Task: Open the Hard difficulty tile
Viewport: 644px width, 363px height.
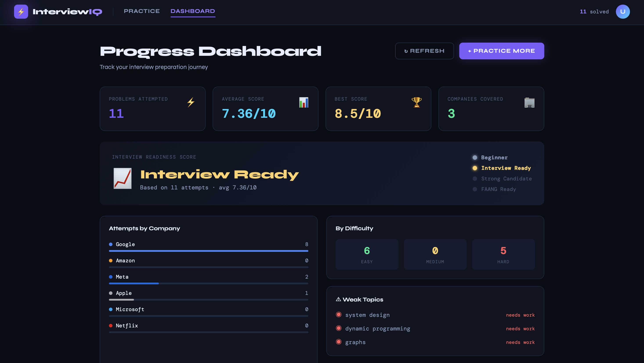Action: tap(503, 254)
